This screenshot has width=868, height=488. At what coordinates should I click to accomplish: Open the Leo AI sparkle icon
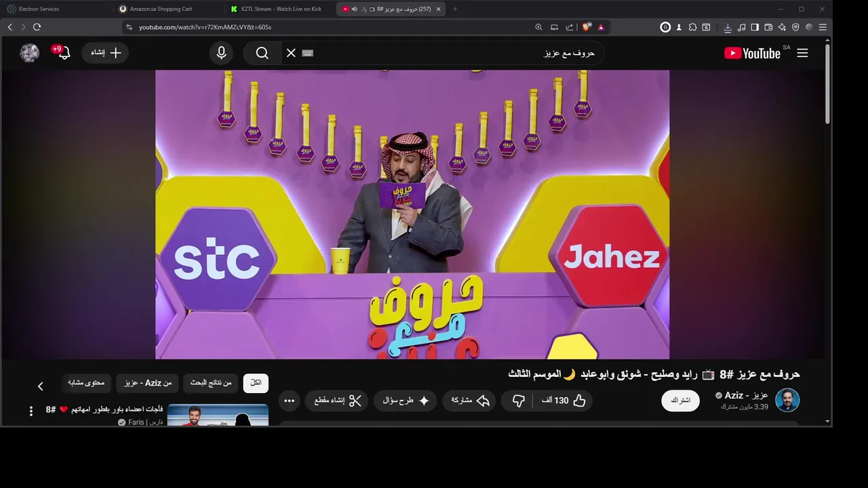click(782, 27)
